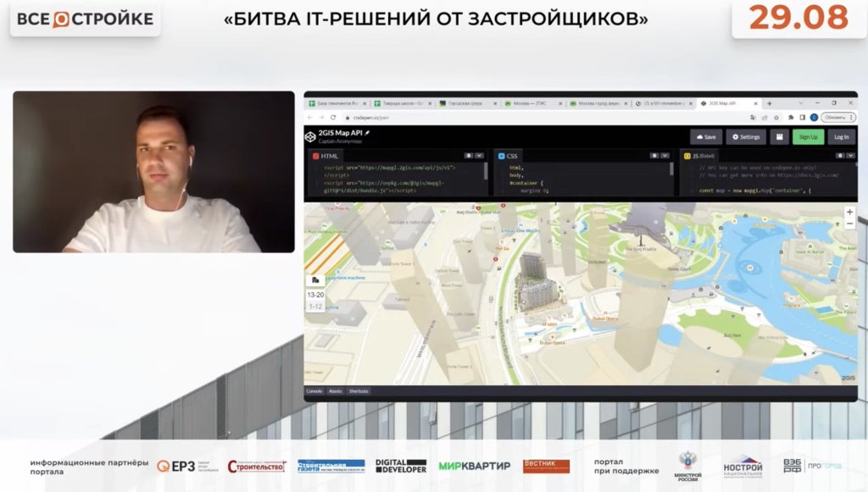Open JS editor settings gear

[x=840, y=156]
